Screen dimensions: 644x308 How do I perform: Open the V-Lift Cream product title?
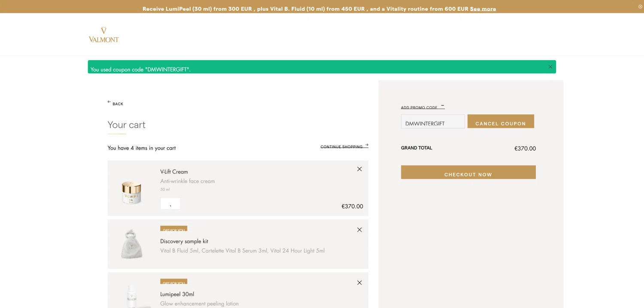click(174, 172)
